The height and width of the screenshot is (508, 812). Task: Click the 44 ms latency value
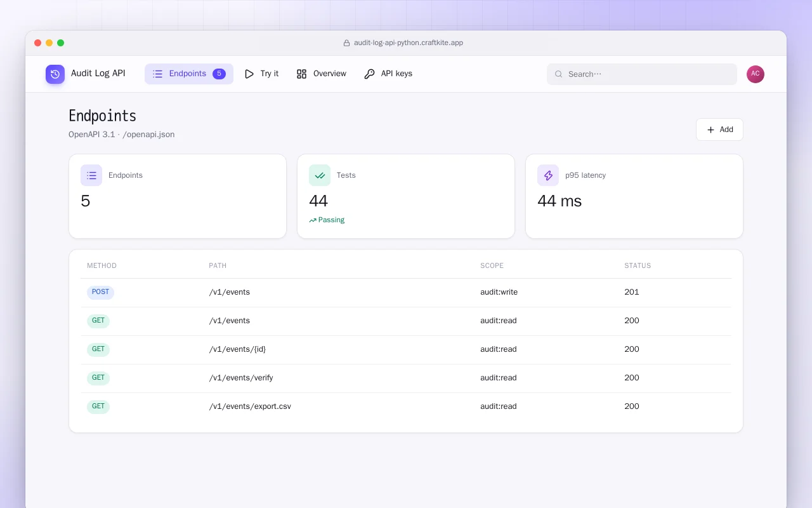pos(560,201)
